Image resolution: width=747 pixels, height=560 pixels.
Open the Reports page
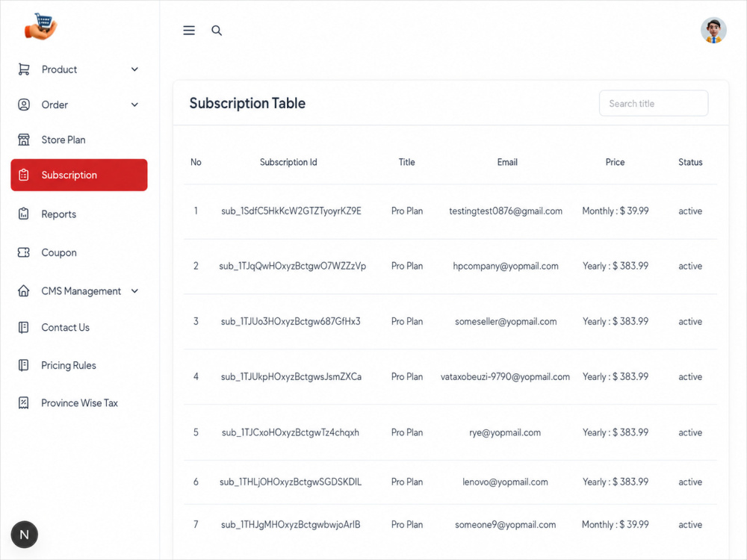click(79, 214)
